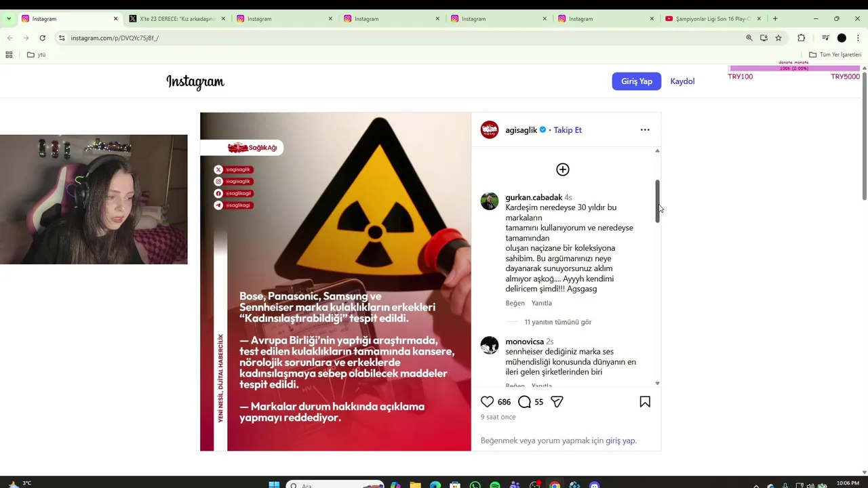Open agisaglik profile picture
Screen dimensions: 868x488
point(490,129)
